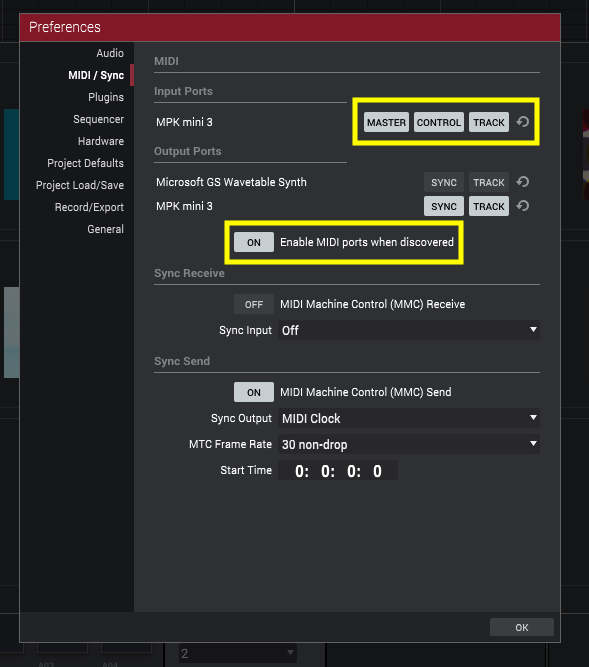
Task: Turn off Enable MIDI ports when discovered
Action: 254,242
